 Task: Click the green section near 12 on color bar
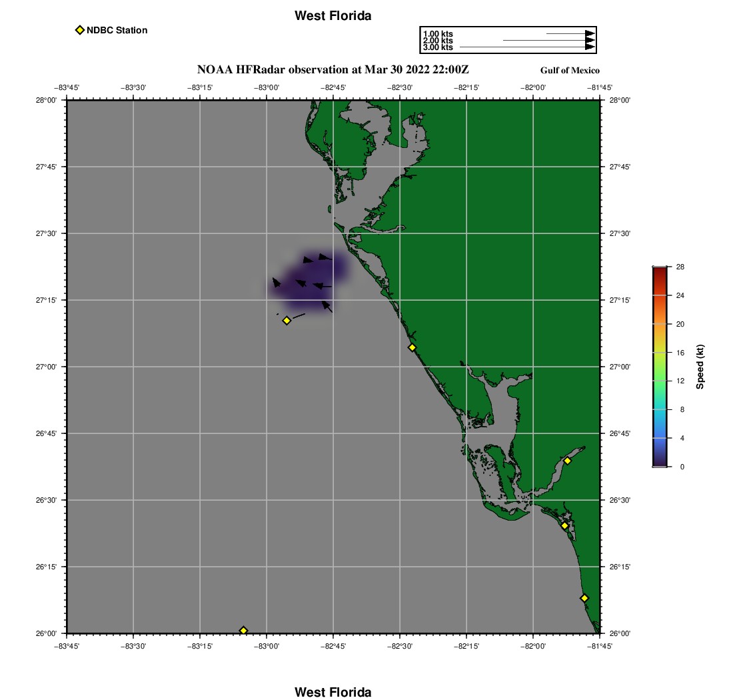tap(660, 381)
